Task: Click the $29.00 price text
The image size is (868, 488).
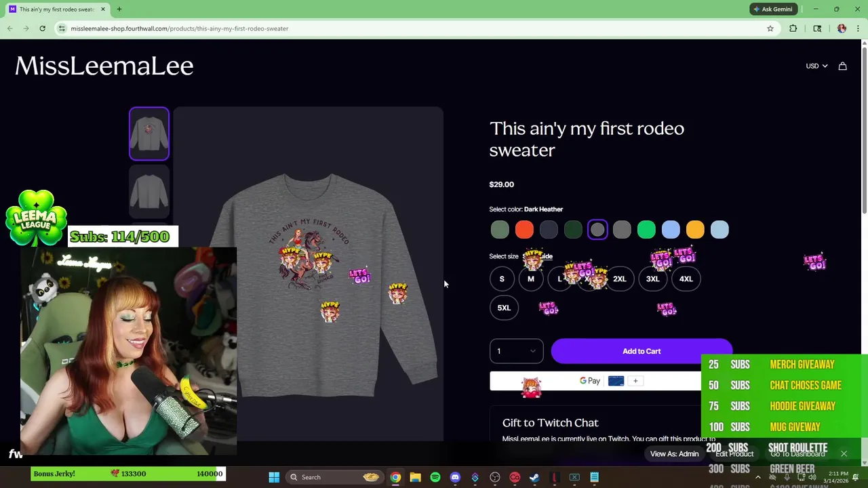Action: (x=502, y=184)
